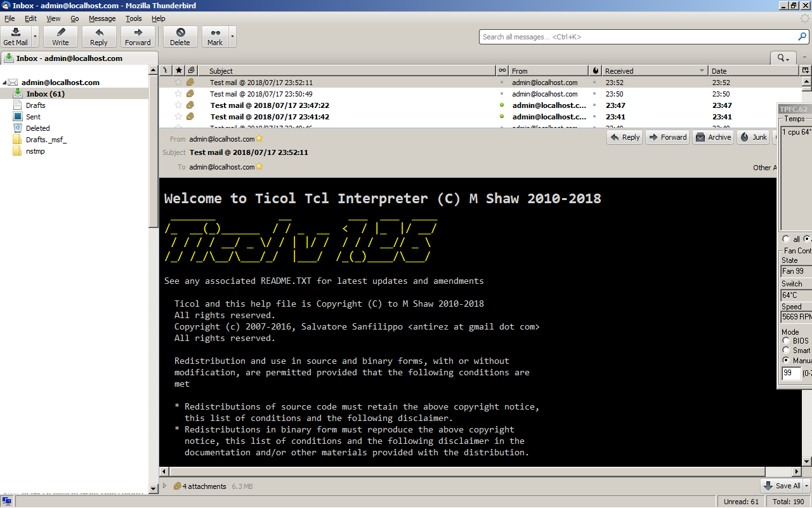Click the Mark toolbar button
This screenshot has width=812, height=508.
coord(215,37)
